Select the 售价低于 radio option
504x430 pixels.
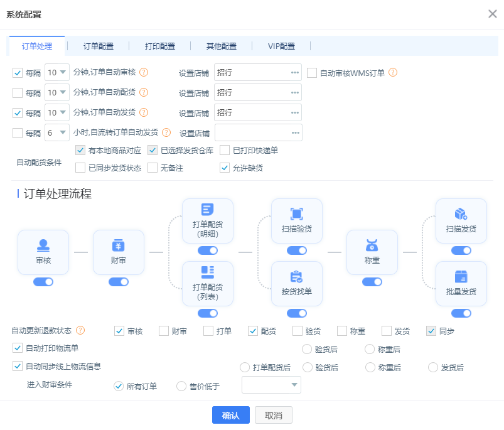tap(181, 386)
